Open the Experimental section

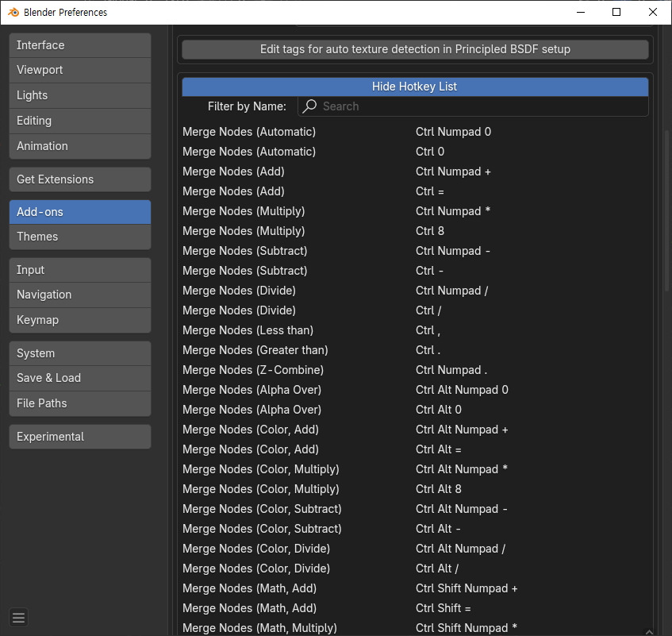point(80,437)
